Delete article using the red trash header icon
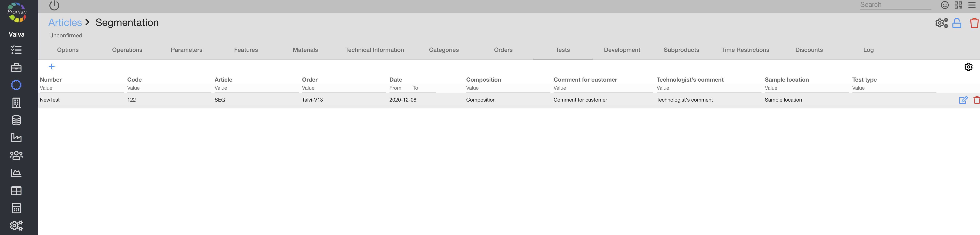Image resolution: width=980 pixels, height=235 pixels. pos(974,23)
